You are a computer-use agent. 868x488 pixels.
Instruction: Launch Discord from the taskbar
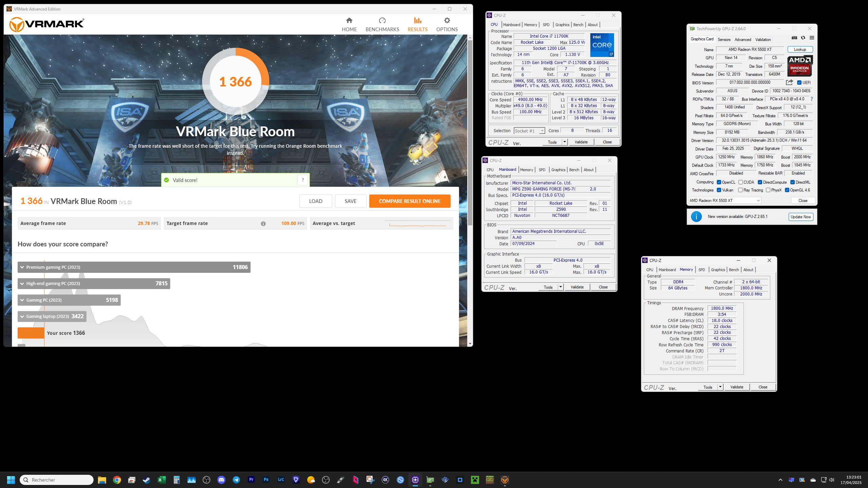click(221, 480)
